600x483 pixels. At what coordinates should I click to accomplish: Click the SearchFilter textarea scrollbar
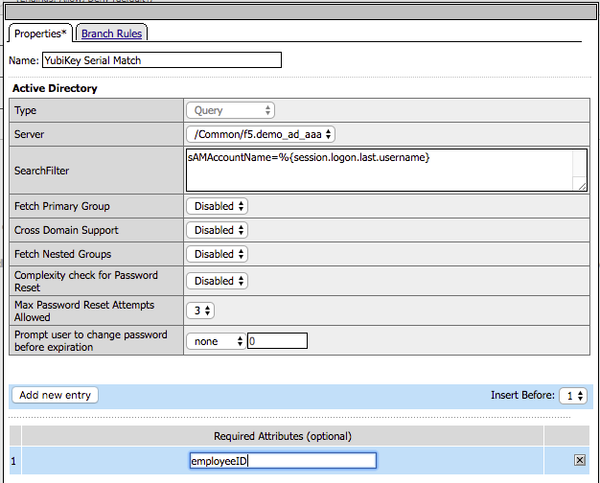(x=580, y=164)
